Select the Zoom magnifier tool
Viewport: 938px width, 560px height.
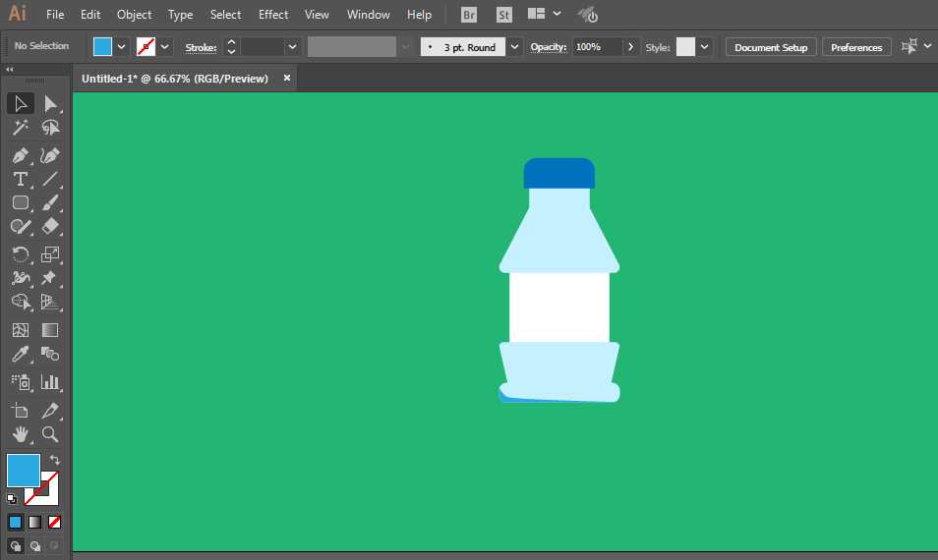click(50, 433)
